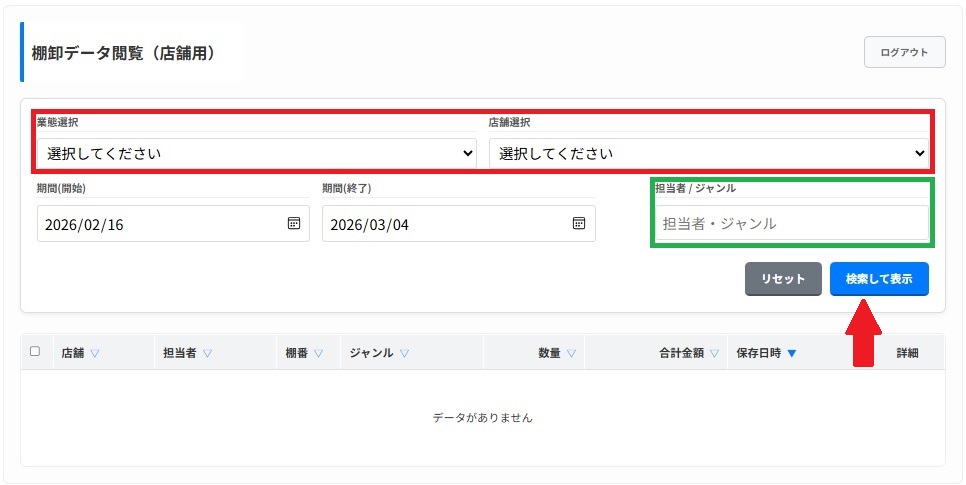Click sort arrow beside ジャンル column
966x485 pixels.
pyautogui.click(x=405, y=353)
